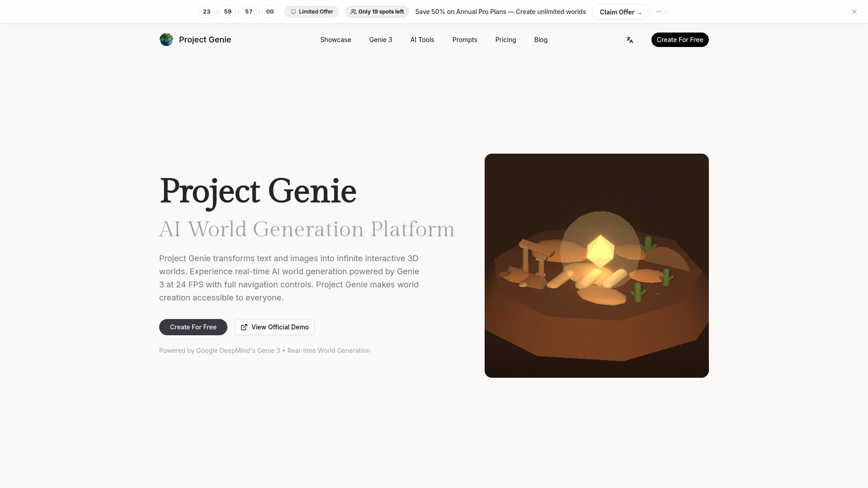Screen dimensions: 868x488
Task: Open the Prompts page from the navbar
Action: pos(465,40)
